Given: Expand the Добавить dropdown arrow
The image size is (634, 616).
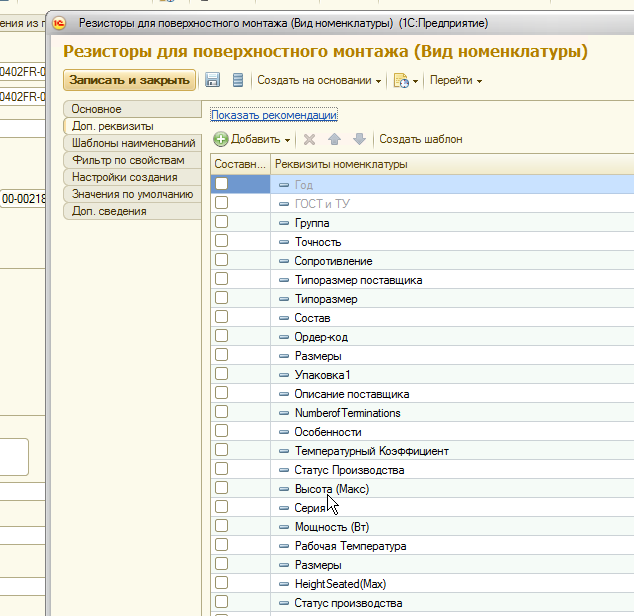Looking at the screenshot, I should pyautogui.click(x=287, y=140).
